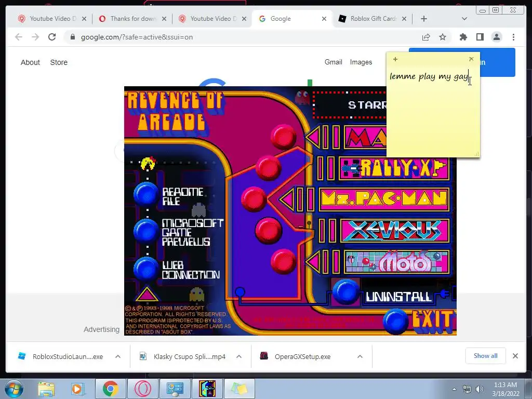Viewport: 532px width, 399px height.
Task: Open Opera browser taskbar icon
Action: point(142,389)
